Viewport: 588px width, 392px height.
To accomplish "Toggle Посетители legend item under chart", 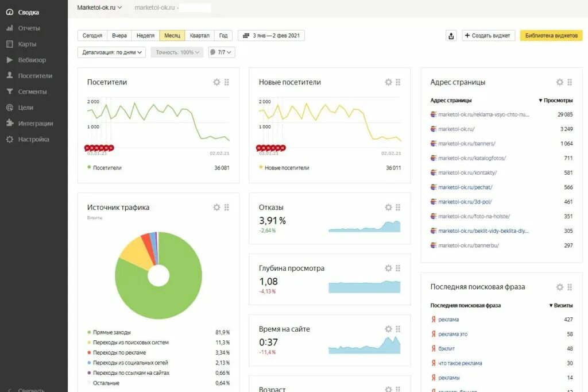I will (105, 168).
